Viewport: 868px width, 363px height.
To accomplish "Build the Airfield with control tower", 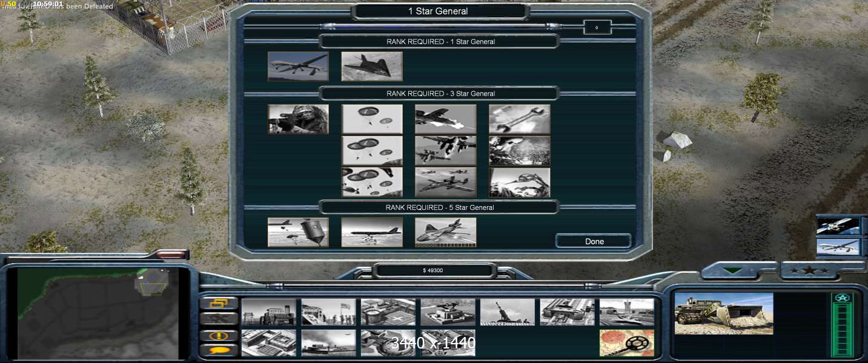I will pyautogui.click(x=627, y=312).
